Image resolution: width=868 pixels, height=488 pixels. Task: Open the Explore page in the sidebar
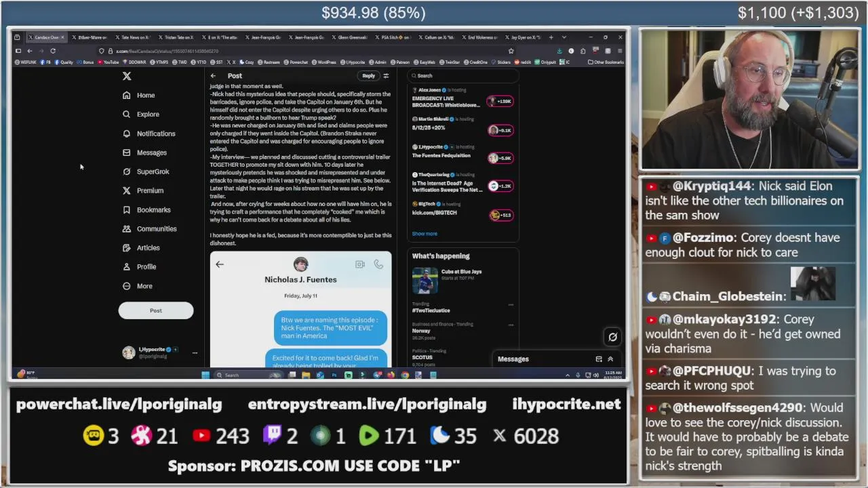140,115
